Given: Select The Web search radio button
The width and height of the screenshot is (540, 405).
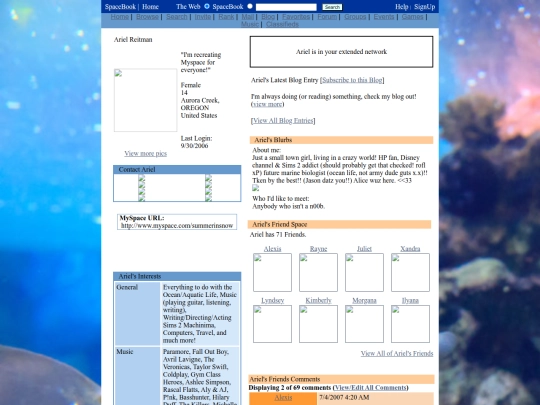Looking at the screenshot, I should (207, 6).
